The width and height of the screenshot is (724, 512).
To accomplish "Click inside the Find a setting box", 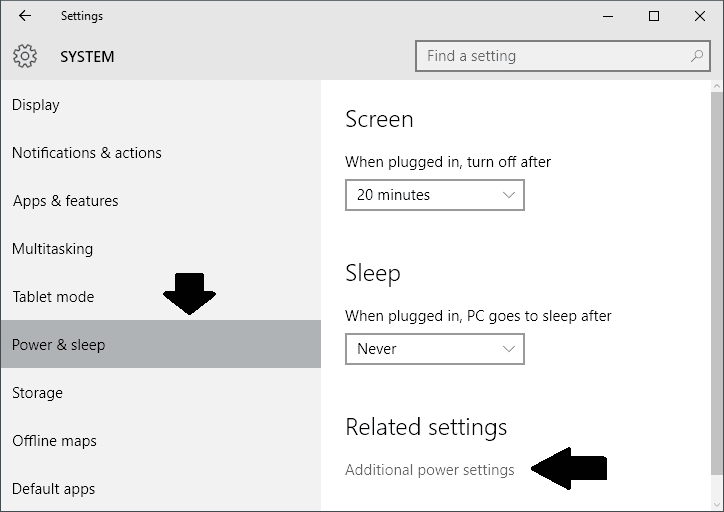I will [550, 56].
